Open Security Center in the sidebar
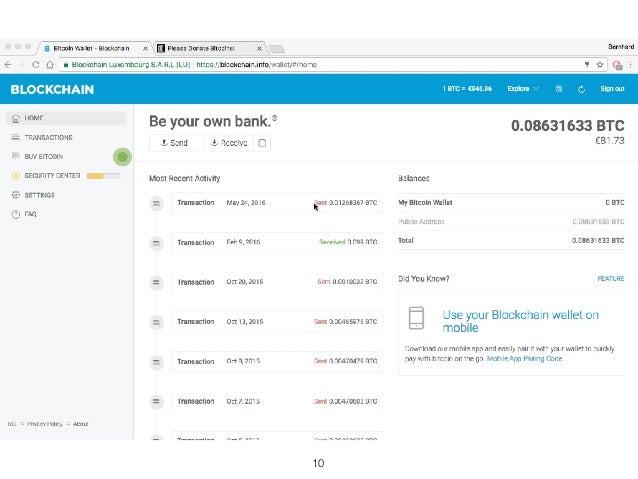The width and height of the screenshot is (638, 479). [x=66, y=176]
